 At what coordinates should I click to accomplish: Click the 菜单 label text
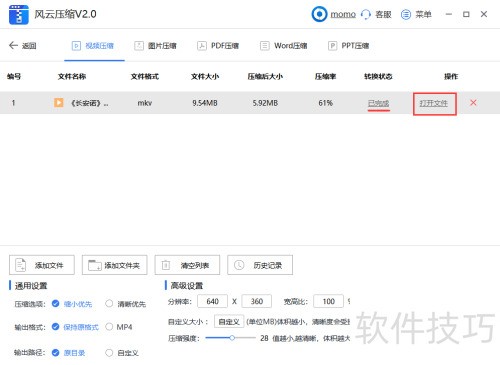[423, 14]
